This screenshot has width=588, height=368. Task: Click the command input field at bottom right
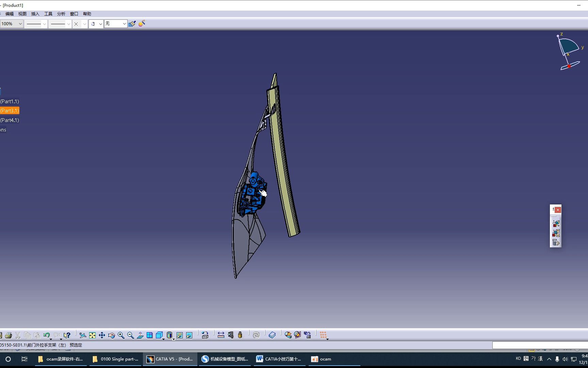point(540,345)
